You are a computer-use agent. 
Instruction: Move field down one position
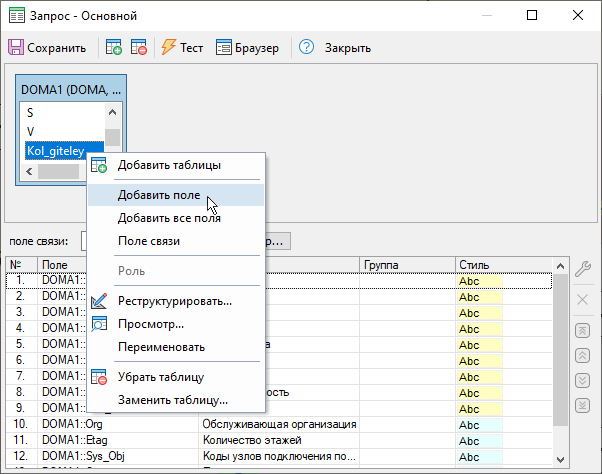pyautogui.click(x=584, y=380)
